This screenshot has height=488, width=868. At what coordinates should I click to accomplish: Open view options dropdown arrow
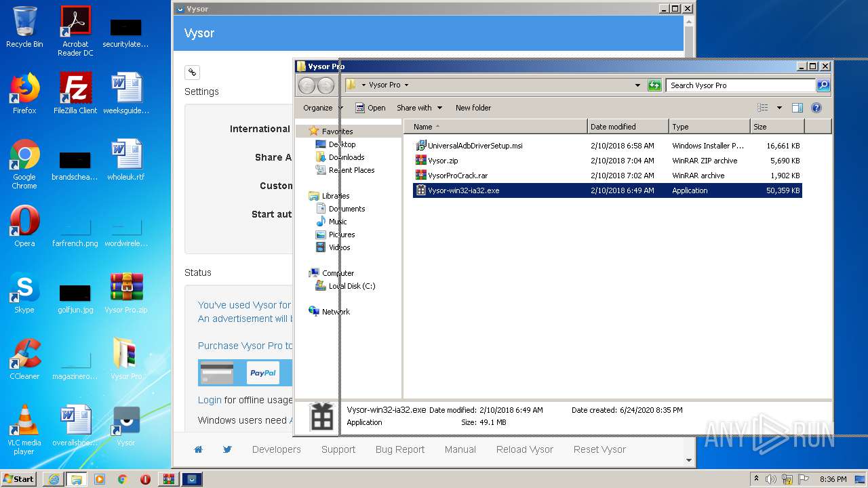(779, 108)
